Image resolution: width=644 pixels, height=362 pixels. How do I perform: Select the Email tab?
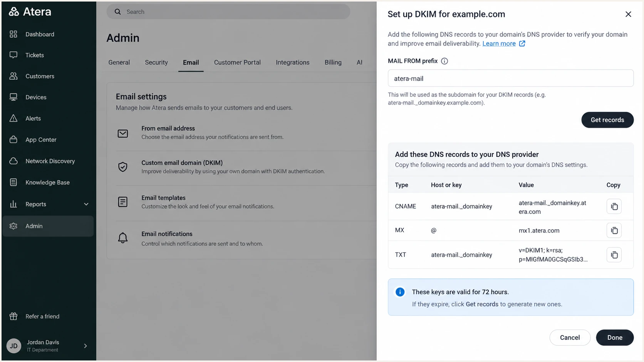[x=191, y=62]
